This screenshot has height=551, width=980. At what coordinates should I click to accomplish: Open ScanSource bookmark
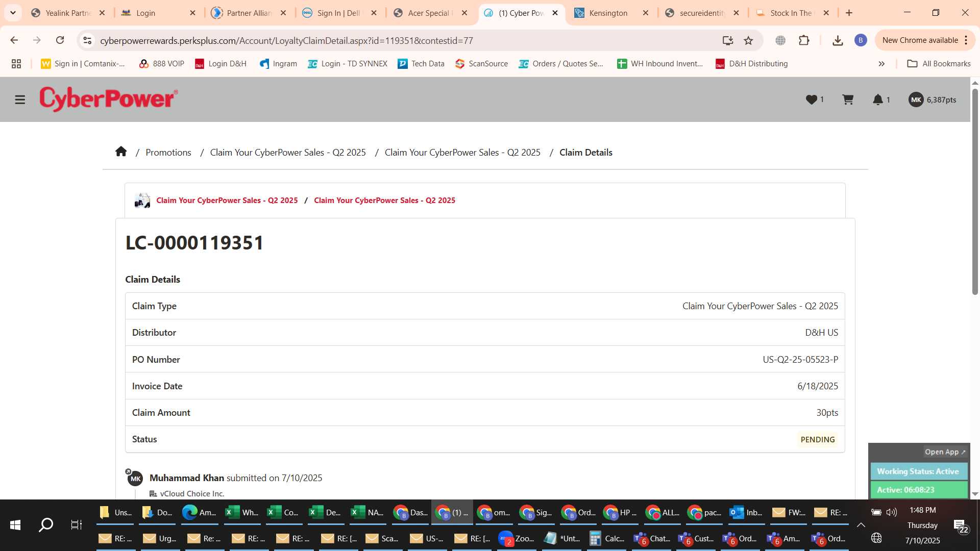tap(482, 64)
